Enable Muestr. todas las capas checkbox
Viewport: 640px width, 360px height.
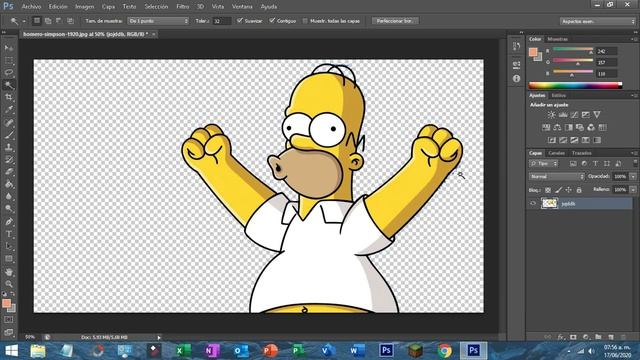pos(305,21)
